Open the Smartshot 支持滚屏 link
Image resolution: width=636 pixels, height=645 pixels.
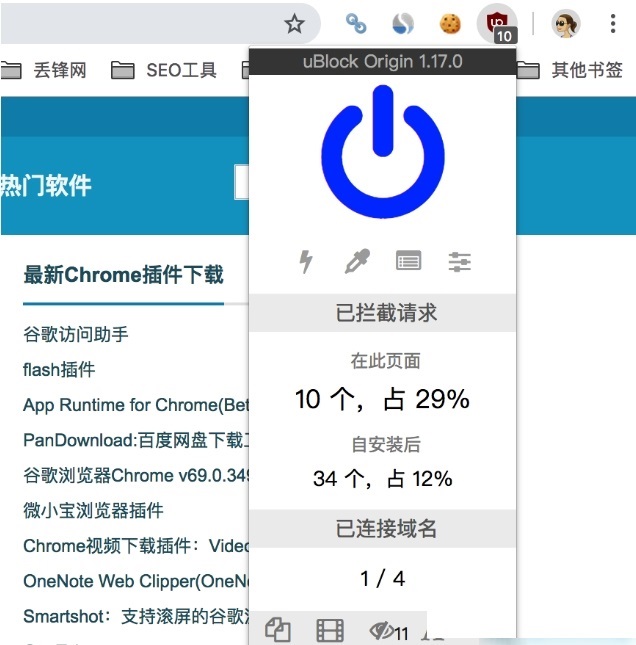[x=136, y=616]
